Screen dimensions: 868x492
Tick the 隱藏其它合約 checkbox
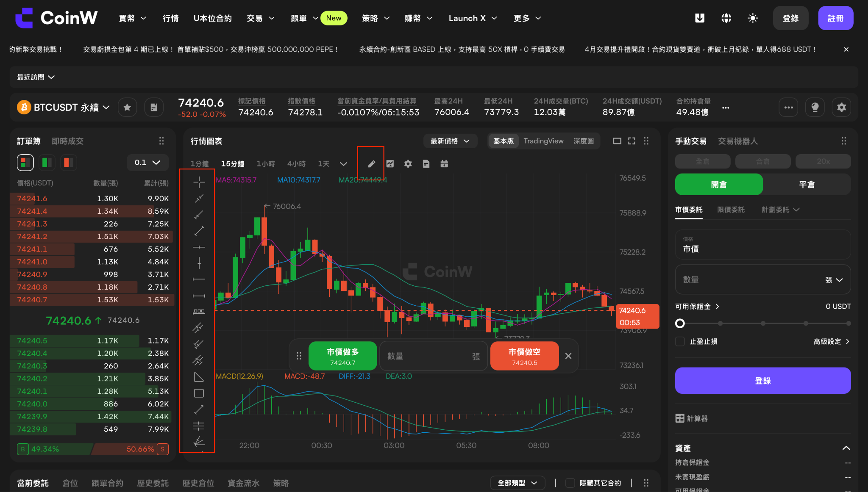click(570, 483)
